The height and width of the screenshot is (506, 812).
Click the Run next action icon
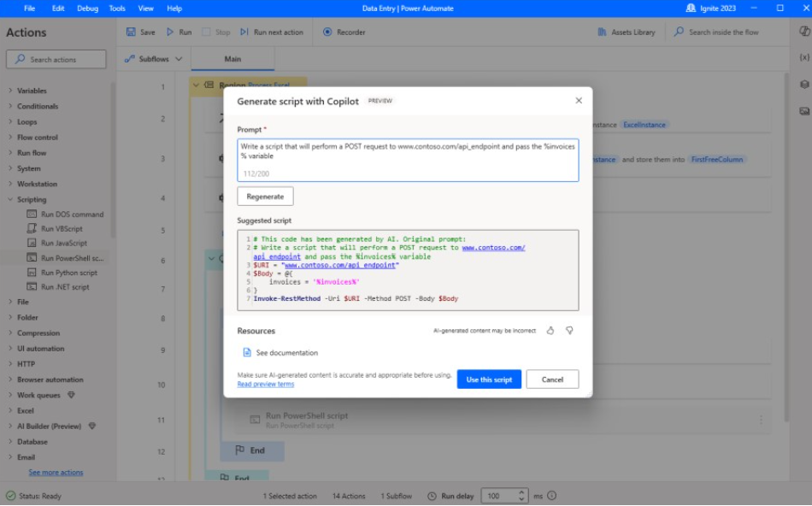(x=244, y=32)
